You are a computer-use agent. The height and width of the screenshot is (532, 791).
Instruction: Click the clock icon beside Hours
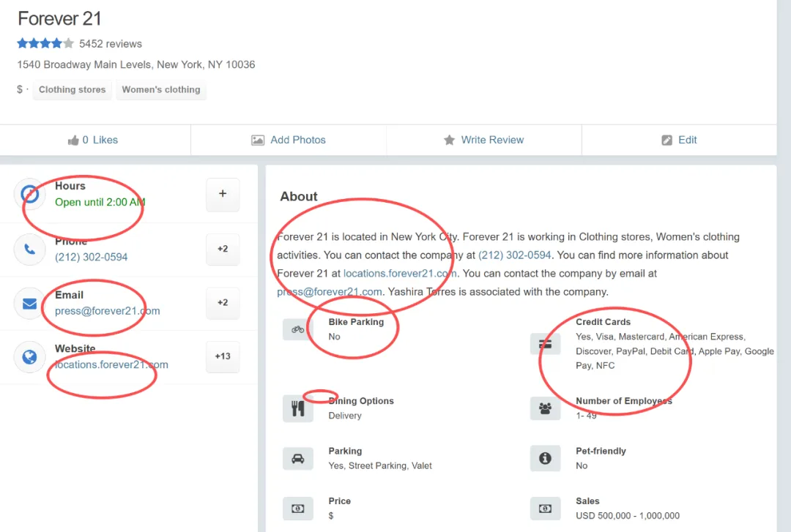tap(30, 194)
